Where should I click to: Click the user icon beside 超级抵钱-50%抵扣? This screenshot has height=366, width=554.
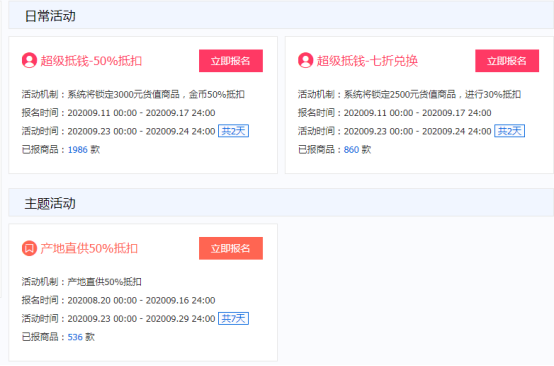[29, 60]
